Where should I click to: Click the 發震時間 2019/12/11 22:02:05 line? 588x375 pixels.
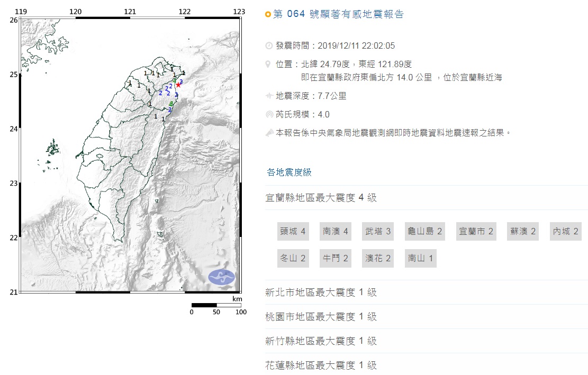(335, 45)
